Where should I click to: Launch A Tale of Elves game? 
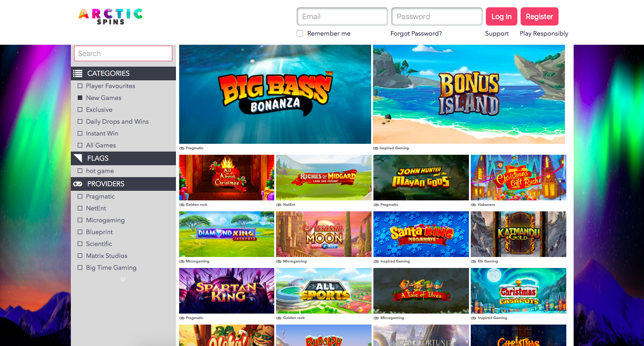[x=421, y=291]
